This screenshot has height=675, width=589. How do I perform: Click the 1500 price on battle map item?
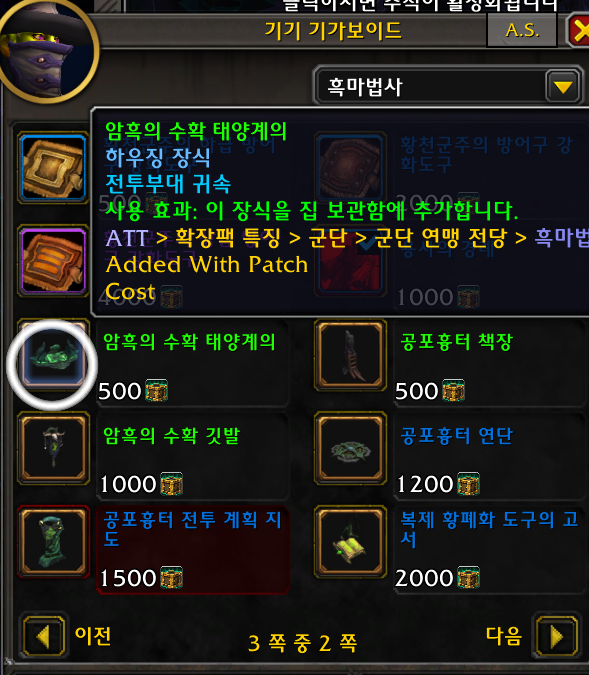coord(128,578)
